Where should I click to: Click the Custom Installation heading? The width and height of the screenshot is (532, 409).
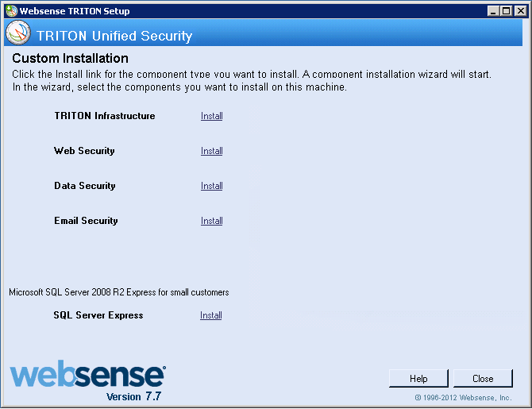pos(70,59)
